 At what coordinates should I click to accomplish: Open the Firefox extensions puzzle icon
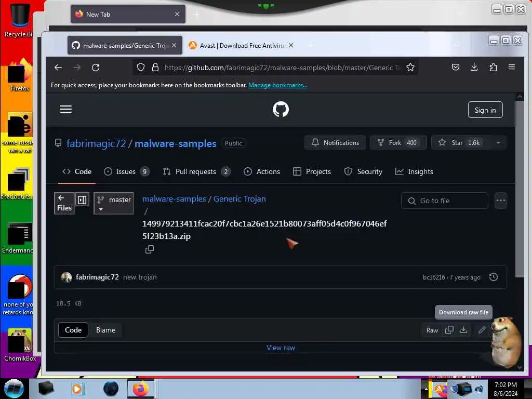point(493,67)
